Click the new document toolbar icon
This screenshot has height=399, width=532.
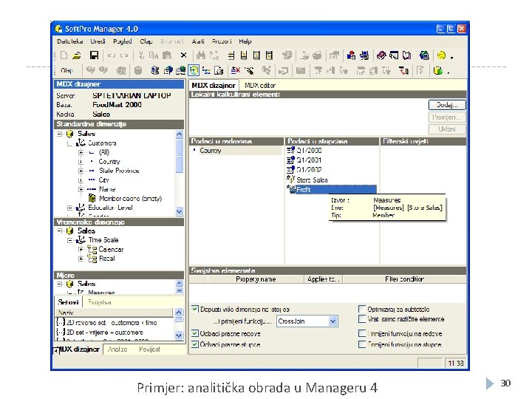pos(64,55)
